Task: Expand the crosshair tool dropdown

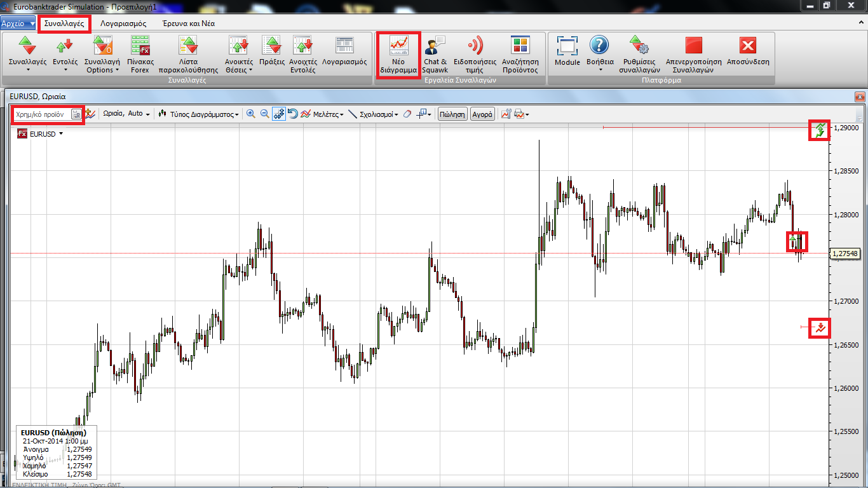Action: click(429, 114)
